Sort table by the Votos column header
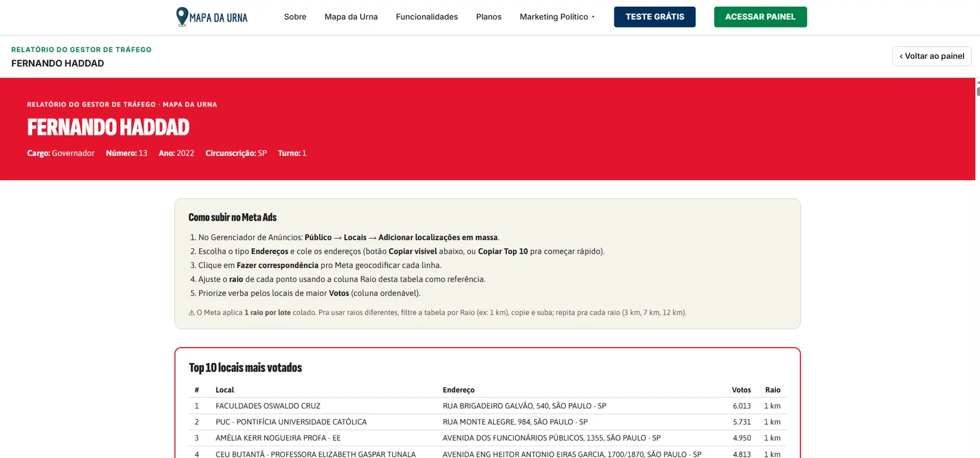The image size is (980, 458). tap(741, 390)
